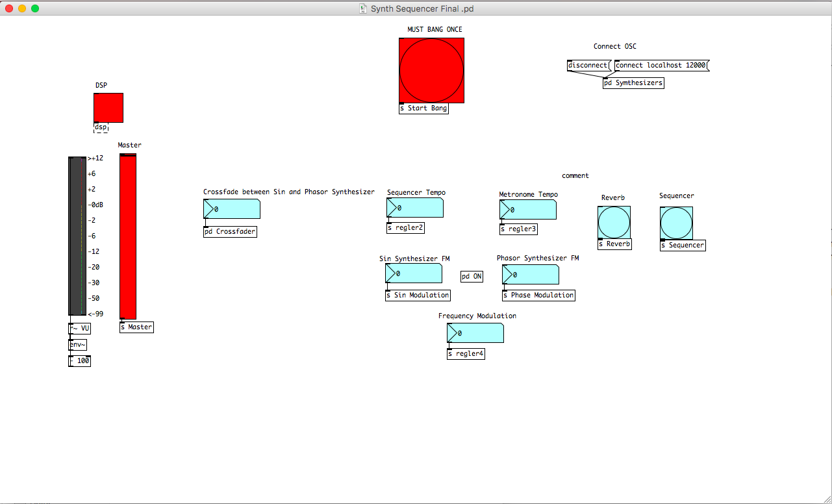Select the Sequencer Tempo number box
The height and width of the screenshot is (504, 832).
pyautogui.click(x=415, y=208)
